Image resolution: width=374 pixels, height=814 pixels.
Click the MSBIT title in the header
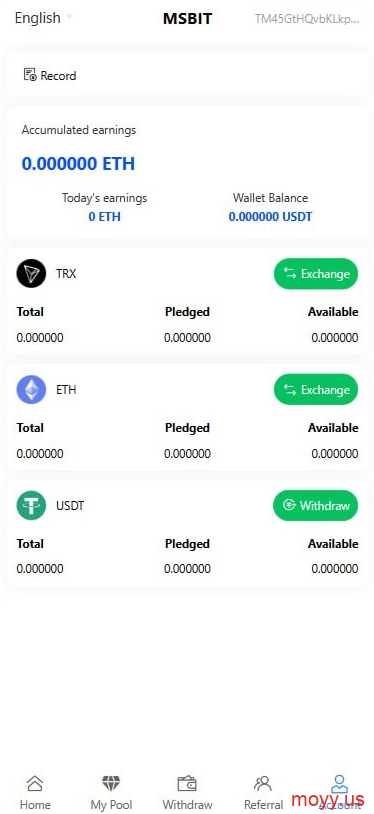point(188,19)
